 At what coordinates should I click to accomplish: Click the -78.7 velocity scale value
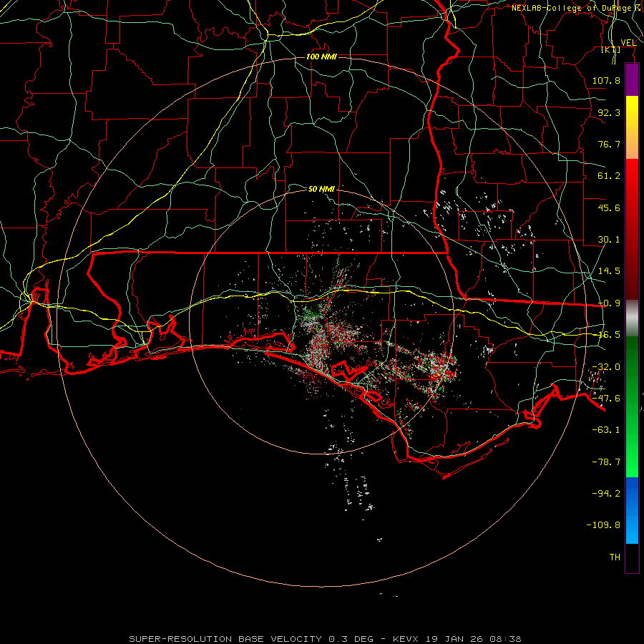point(606,462)
